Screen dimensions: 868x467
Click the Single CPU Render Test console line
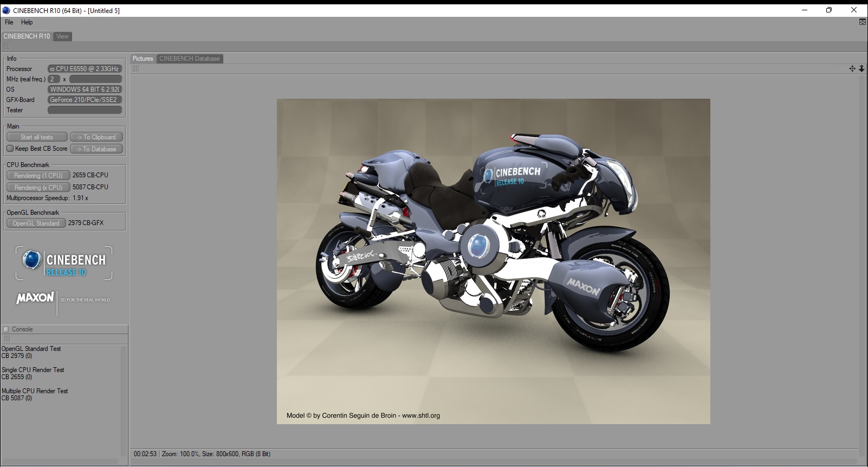[x=33, y=370]
